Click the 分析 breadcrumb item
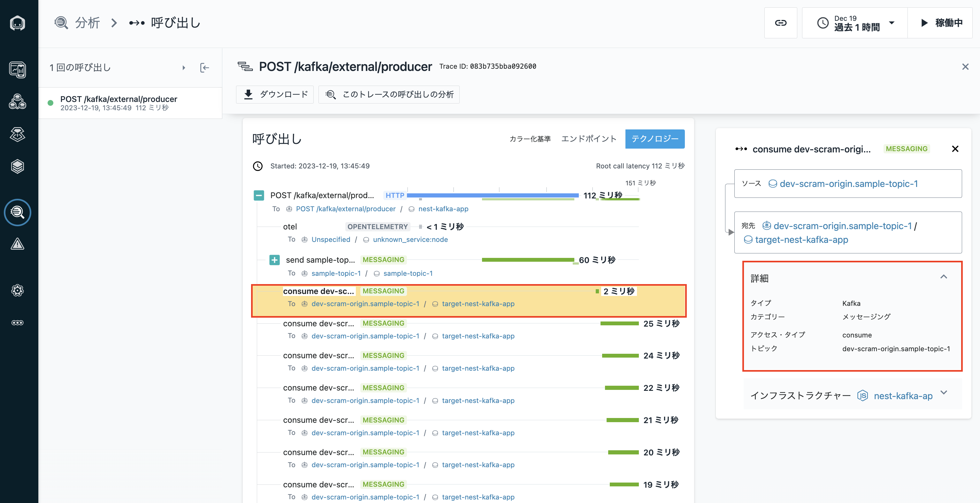The height and width of the screenshot is (503, 980). click(87, 23)
